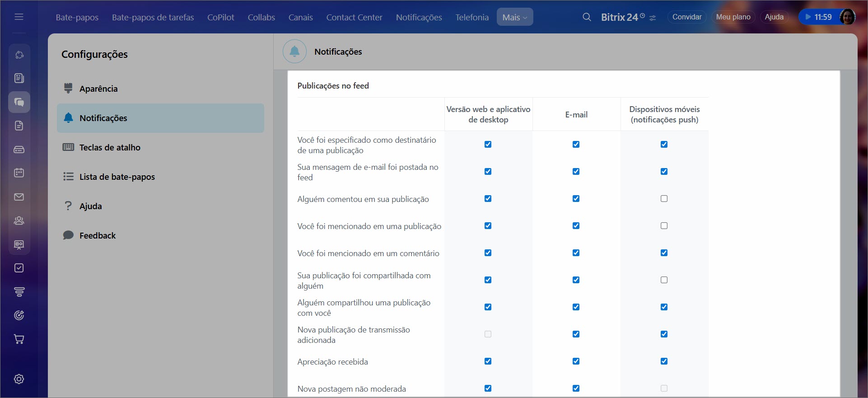Click the settings gear in sidebar bottom
The image size is (868, 398).
(19, 379)
